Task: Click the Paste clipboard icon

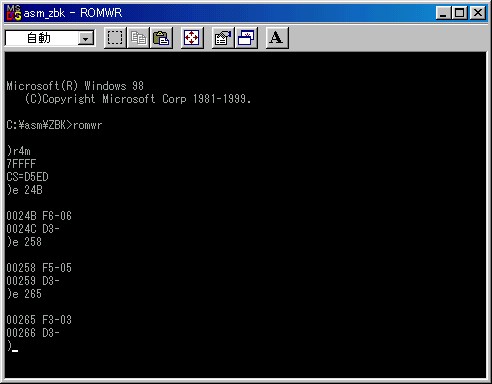Action: pyautogui.click(x=161, y=38)
